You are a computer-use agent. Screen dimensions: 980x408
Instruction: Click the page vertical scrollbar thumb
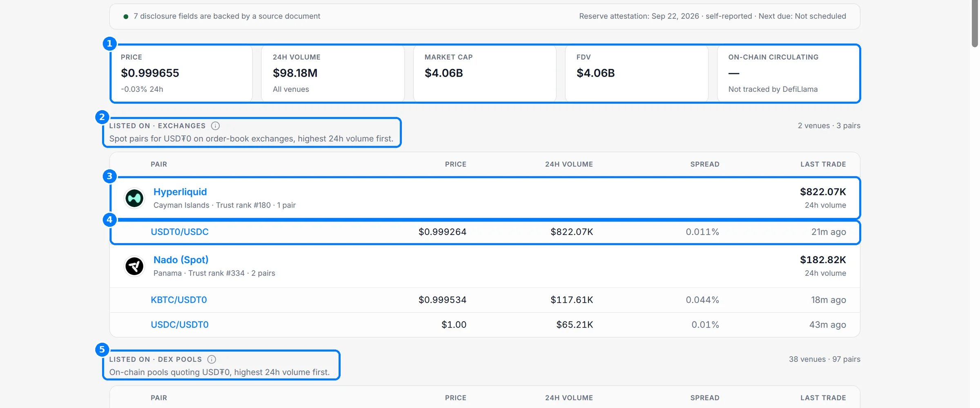pos(975,24)
